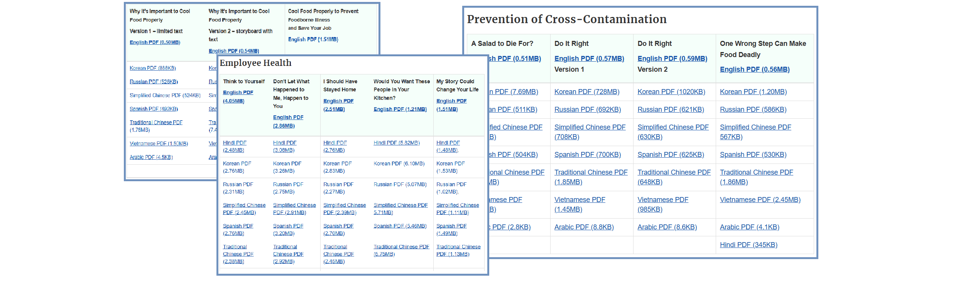Open Russian PDF (586KB) link
The width and height of the screenshot is (980, 283).
pos(753,109)
